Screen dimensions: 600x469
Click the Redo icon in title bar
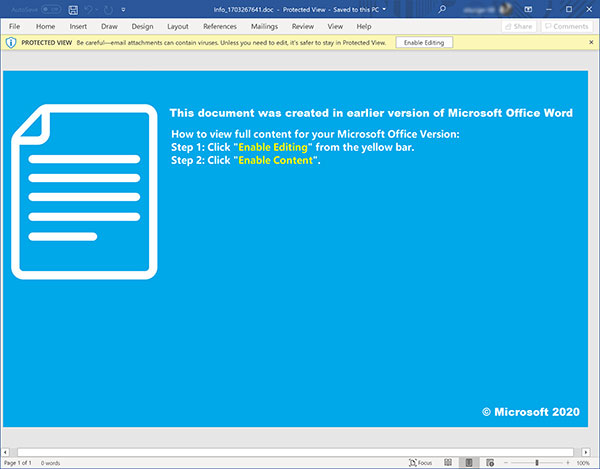click(108, 10)
